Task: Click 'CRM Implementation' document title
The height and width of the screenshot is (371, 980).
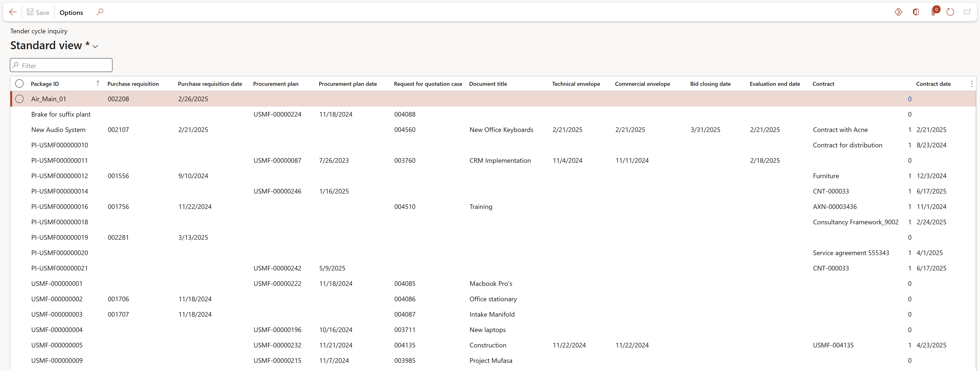Action: click(x=500, y=160)
